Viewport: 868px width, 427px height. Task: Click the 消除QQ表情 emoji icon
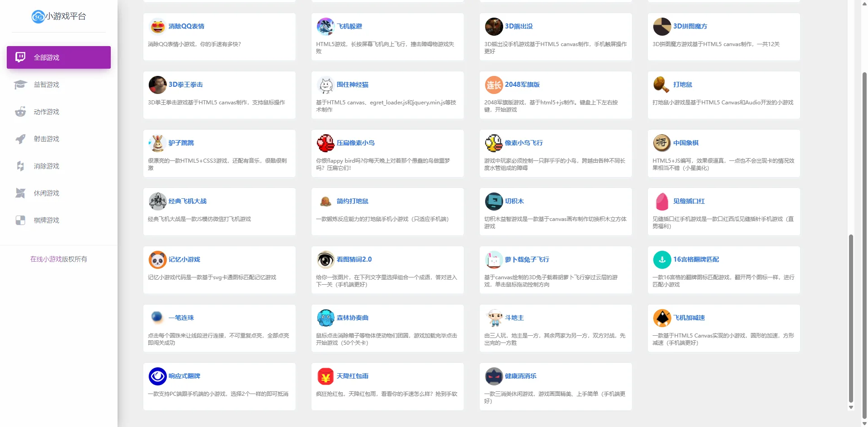(x=157, y=27)
